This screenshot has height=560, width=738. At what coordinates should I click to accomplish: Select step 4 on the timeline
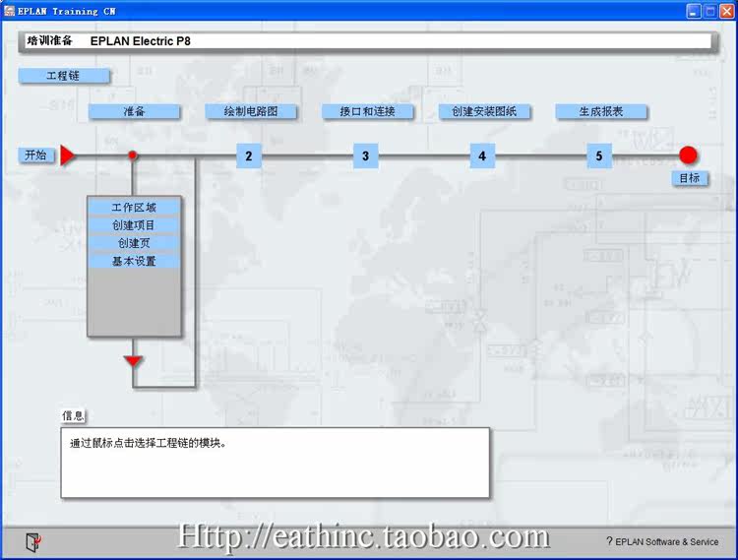pos(482,156)
